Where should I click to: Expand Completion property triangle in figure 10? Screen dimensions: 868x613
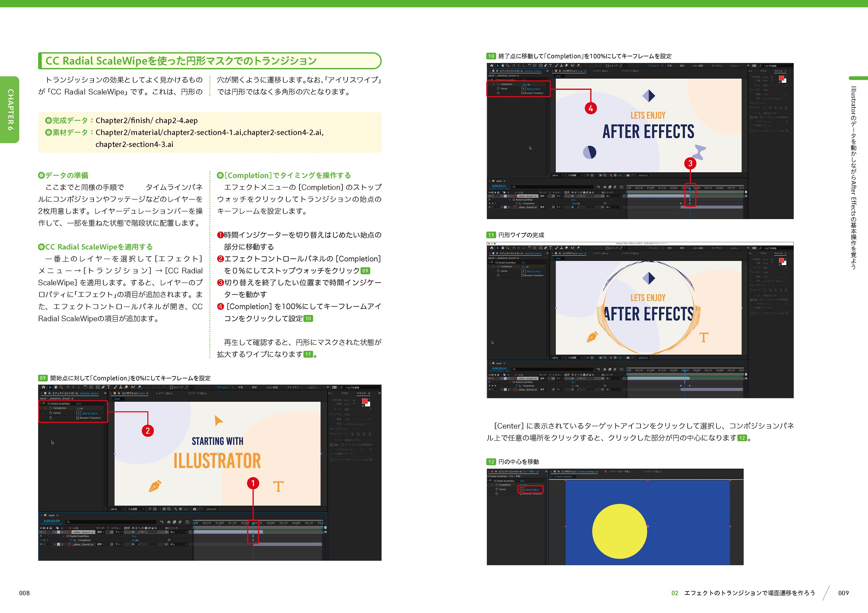pyautogui.click(x=493, y=84)
